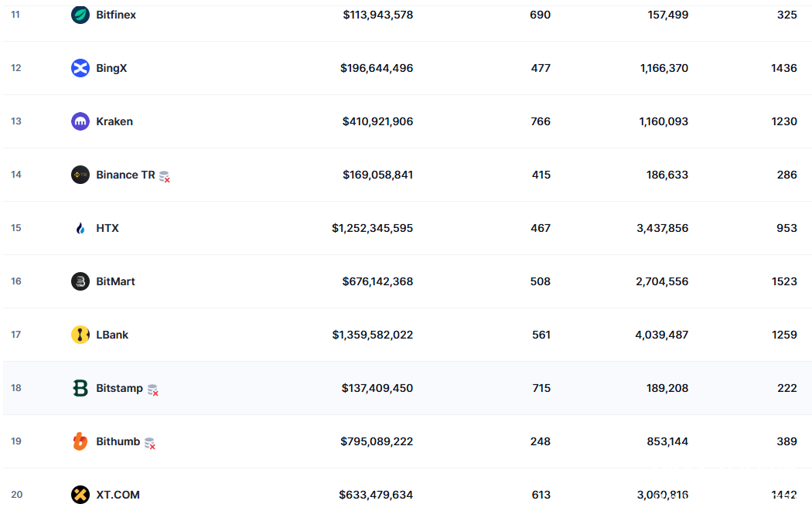The image size is (812, 521).
Task: Click the Bitstamp green B logo
Action: (x=80, y=388)
